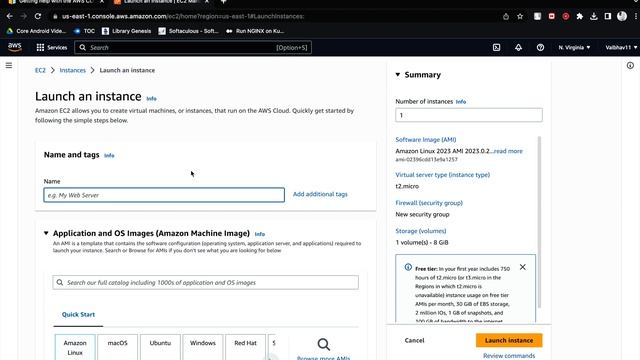The image size is (640, 360).
Task: Bookmark this page with the star icon
Action: [x=520, y=16]
